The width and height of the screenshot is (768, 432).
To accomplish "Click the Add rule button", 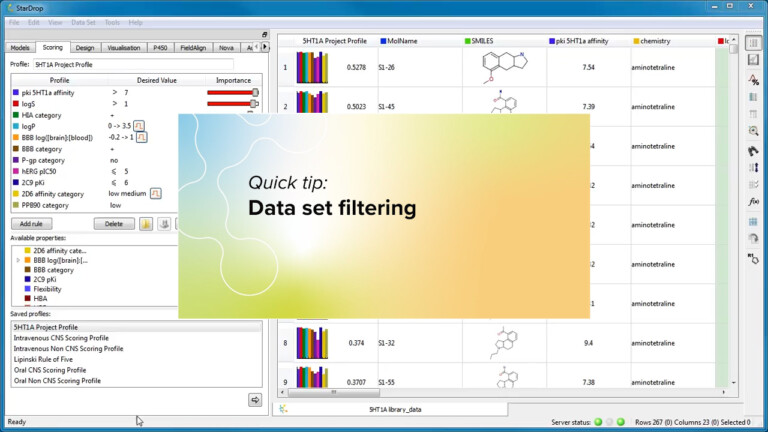I will (31, 224).
